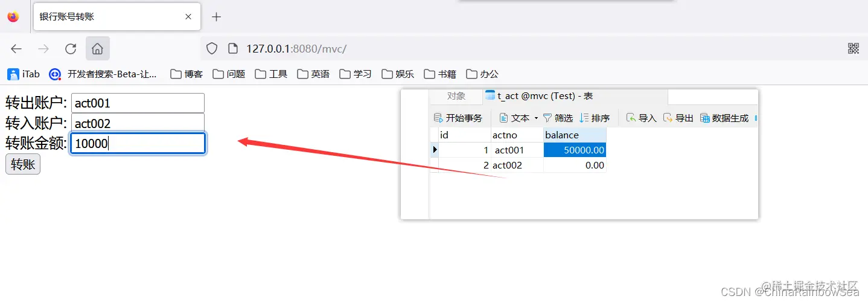Go back to previous page
This screenshot has height=302, width=868.
coord(16,49)
